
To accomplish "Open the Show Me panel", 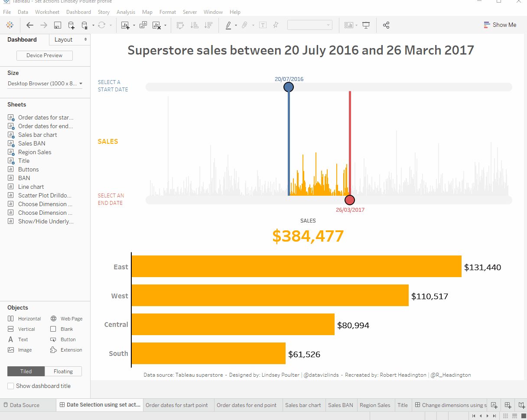I will pos(500,25).
